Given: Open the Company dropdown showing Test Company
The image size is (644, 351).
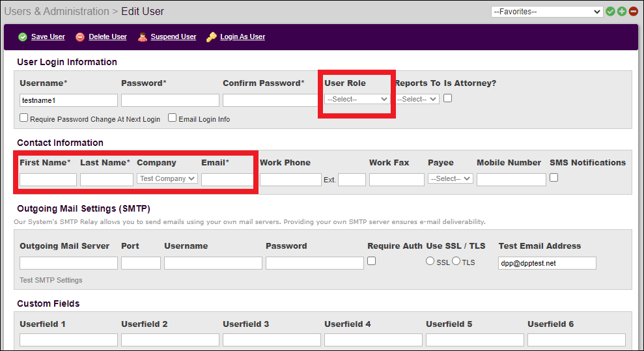Looking at the screenshot, I should pyautogui.click(x=167, y=178).
